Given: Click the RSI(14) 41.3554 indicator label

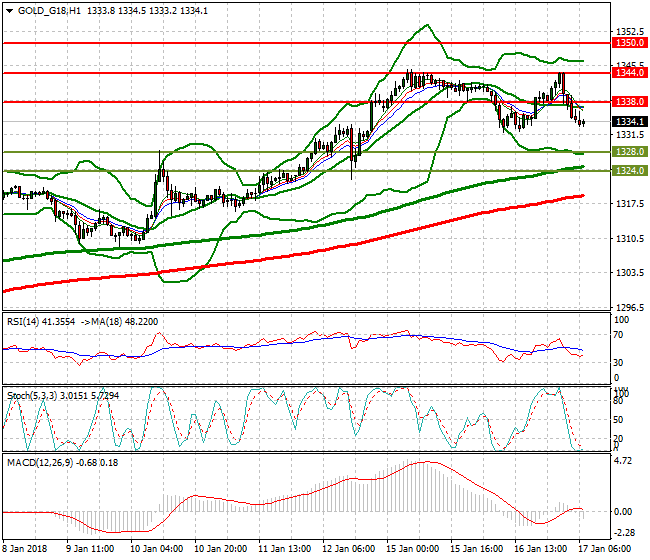Looking at the screenshot, I should pyautogui.click(x=41, y=322).
